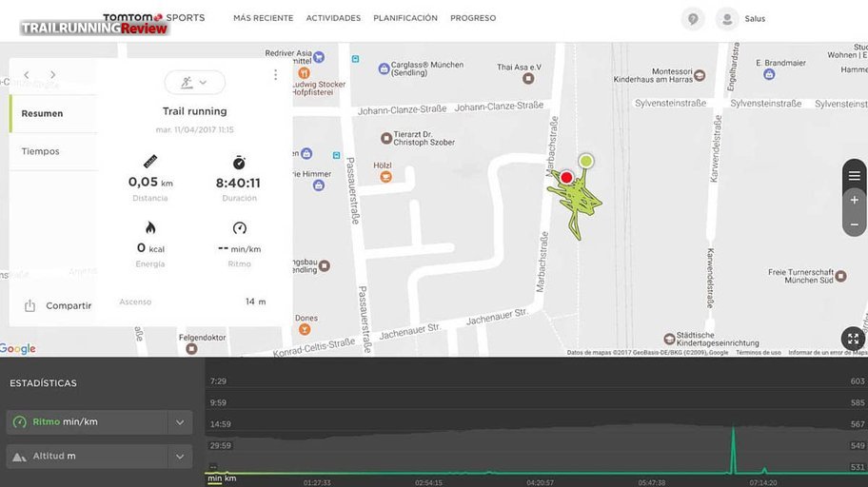Click the Freie Turnerschaft München Süd pin
Screen dimensions: 868x487
pos(841,276)
